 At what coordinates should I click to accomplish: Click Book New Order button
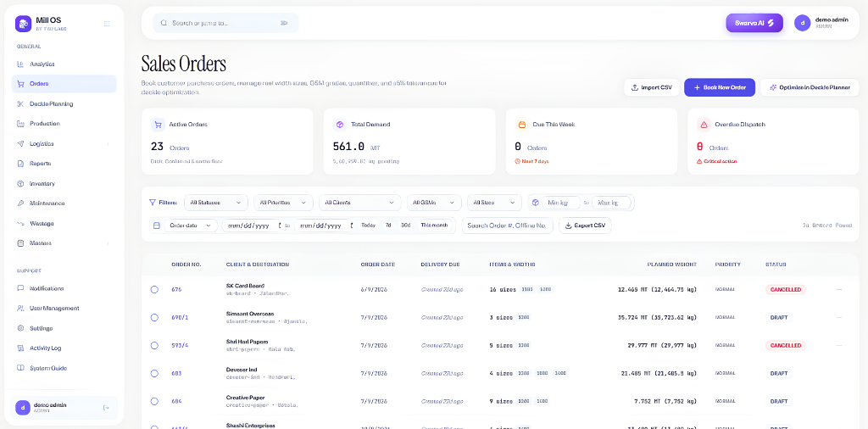tap(720, 87)
